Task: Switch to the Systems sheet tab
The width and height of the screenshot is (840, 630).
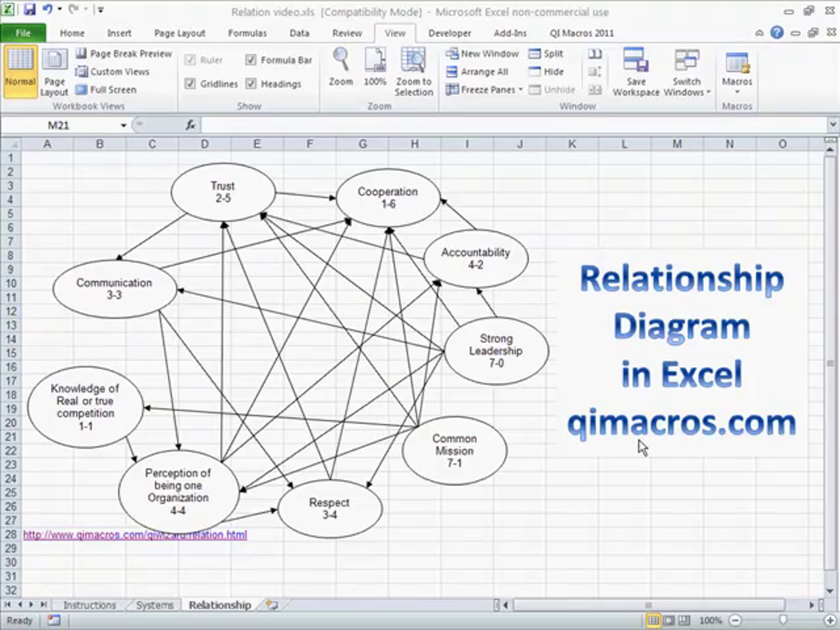Action: pyautogui.click(x=155, y=605)
